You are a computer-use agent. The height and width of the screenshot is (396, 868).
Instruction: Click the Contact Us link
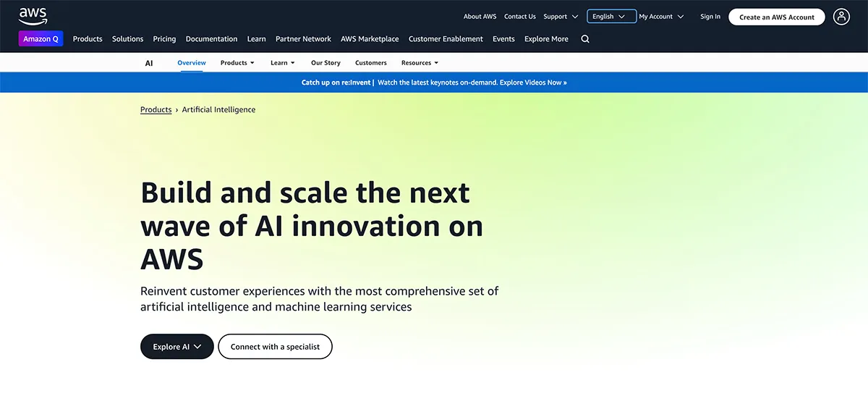pos(520,17)
